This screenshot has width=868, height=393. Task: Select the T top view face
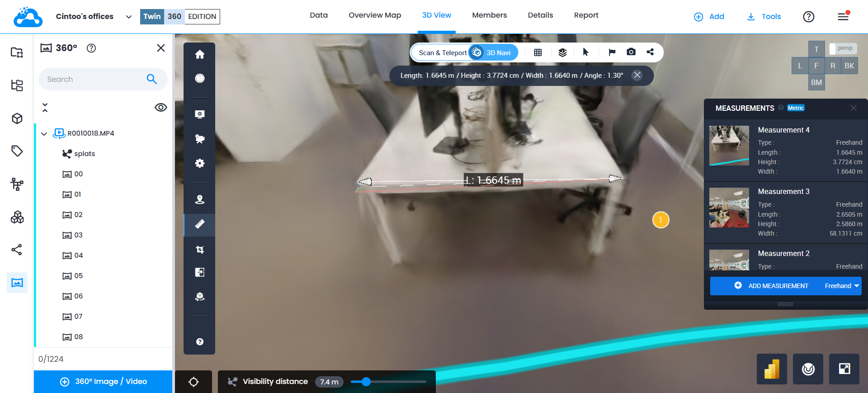click(816, 49)
